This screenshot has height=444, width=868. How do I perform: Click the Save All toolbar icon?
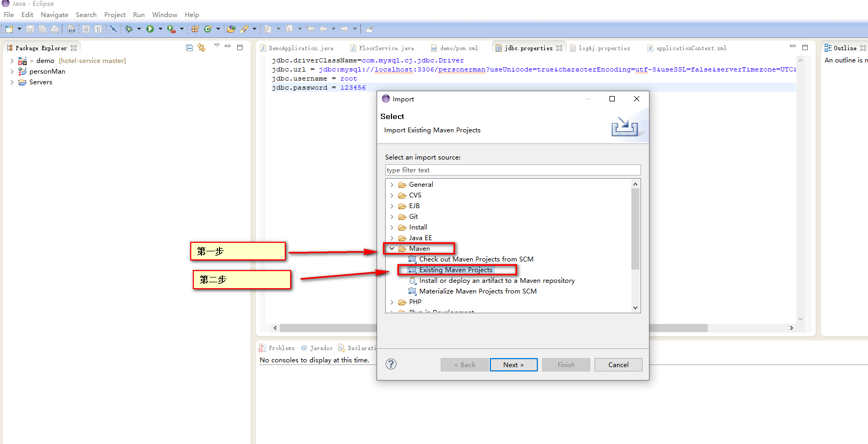click(42, 29)
